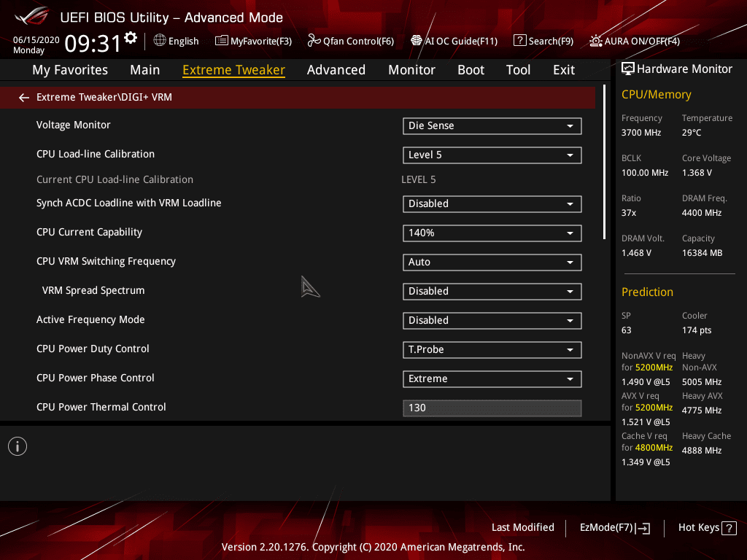Click the Hardware Monitor display icon
This screenshot has width=747, height=560.
[628, 69]
